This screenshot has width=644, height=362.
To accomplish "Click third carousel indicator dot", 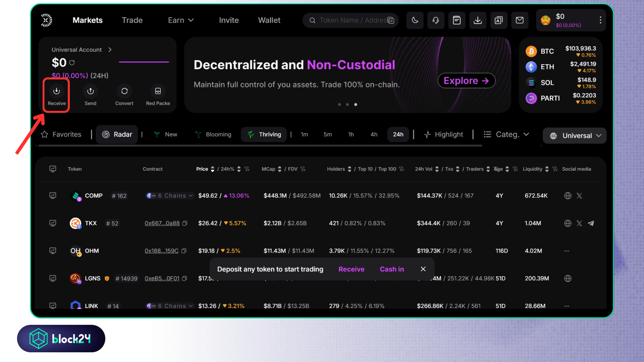I will click(356, 105).
